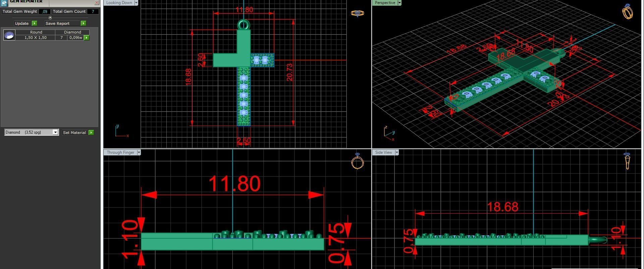Image resolution: width=644 pixels, height=269 pixels.
Task: Select the 11.80 dimension in Through Finger view
Action: [x=234, y=184]
